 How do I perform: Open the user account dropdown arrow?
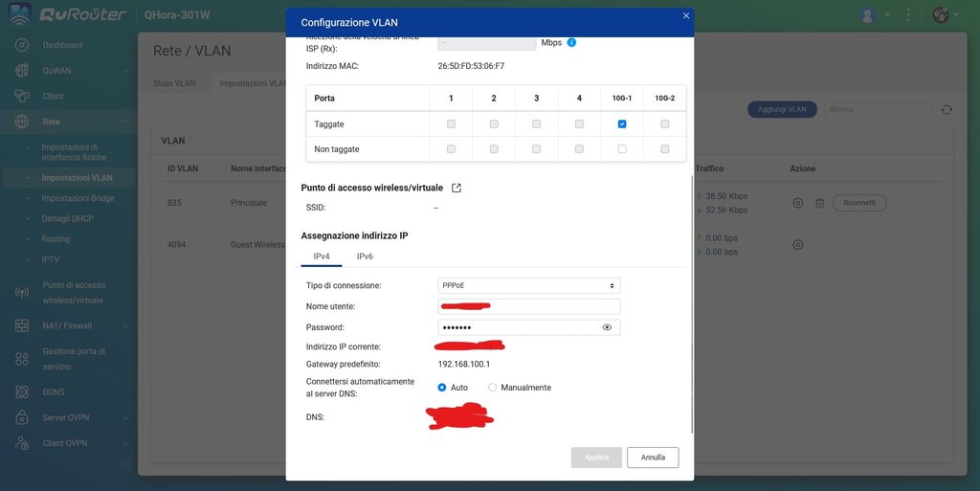[x=887, y=15]
